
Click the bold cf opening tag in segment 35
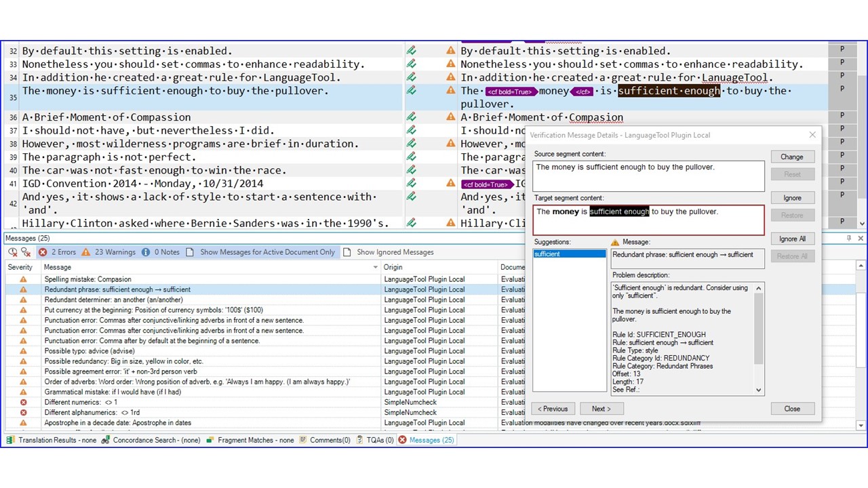tap(510, 91)
